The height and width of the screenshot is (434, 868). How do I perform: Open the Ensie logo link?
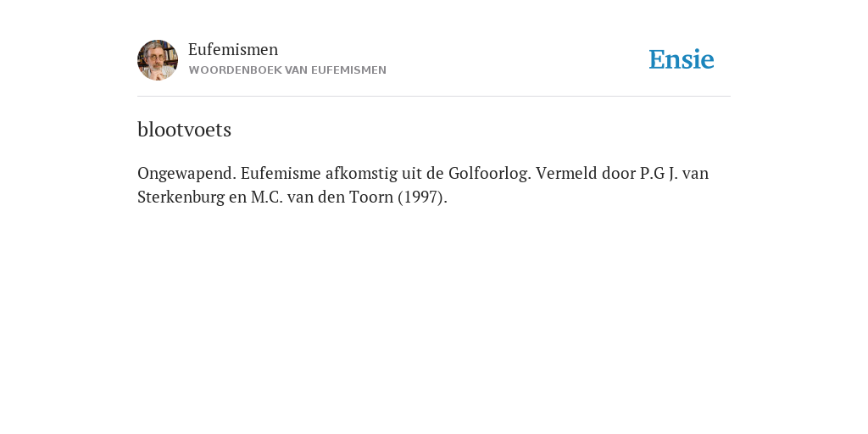coord(682,59)
